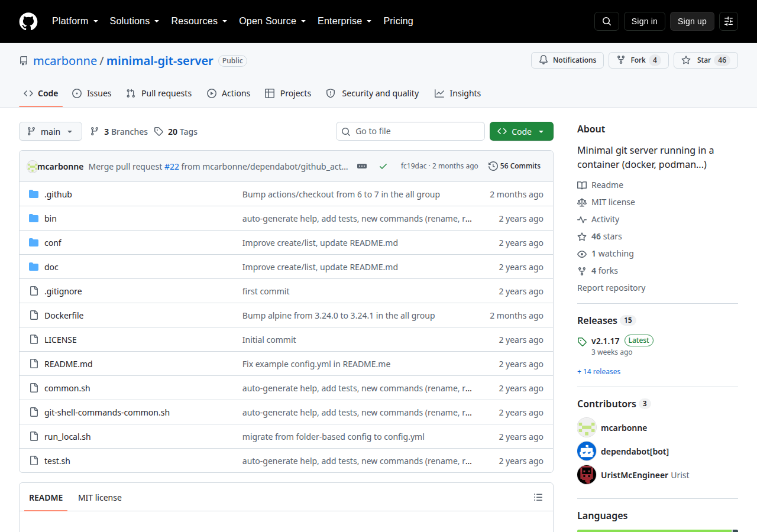Expand the Resources menu
Image resolution: width=757 pixels, height=532 pixels.
tap(199, 21)
